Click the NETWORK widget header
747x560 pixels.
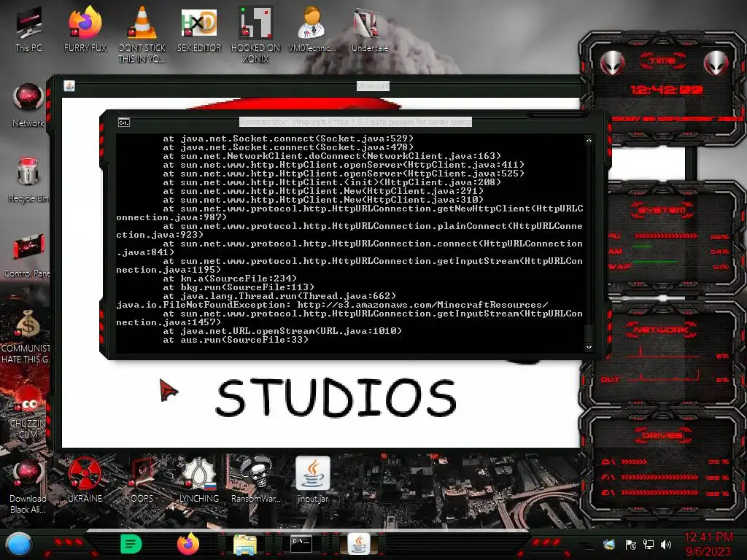pos(661,330)
